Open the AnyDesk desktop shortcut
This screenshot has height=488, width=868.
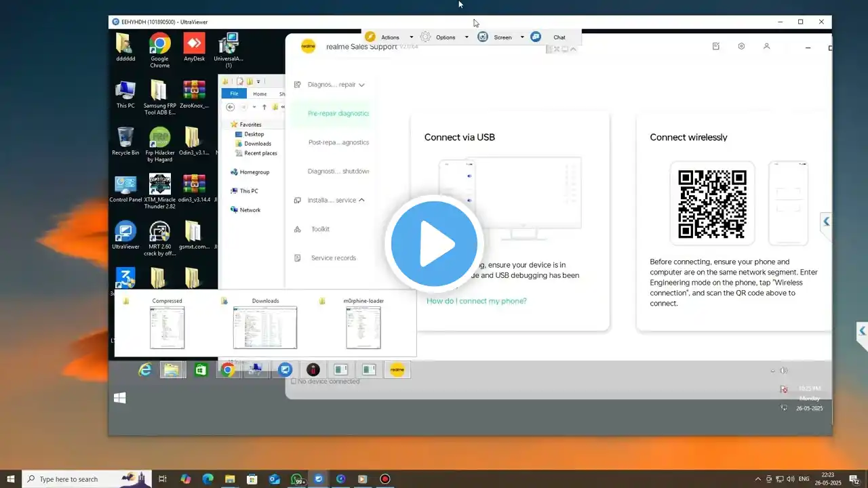click(195, 47)
